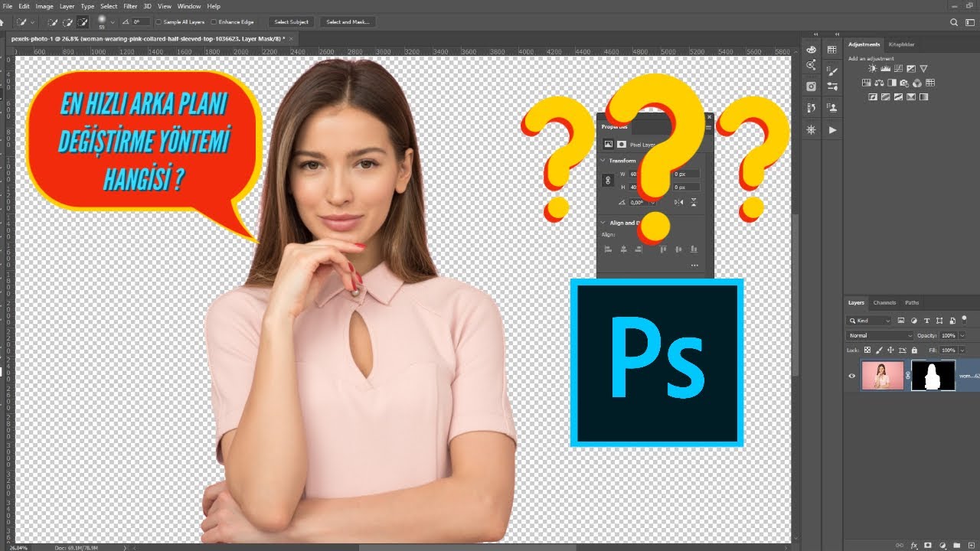Collapse the Align section in Properties

tap(603, 223)
